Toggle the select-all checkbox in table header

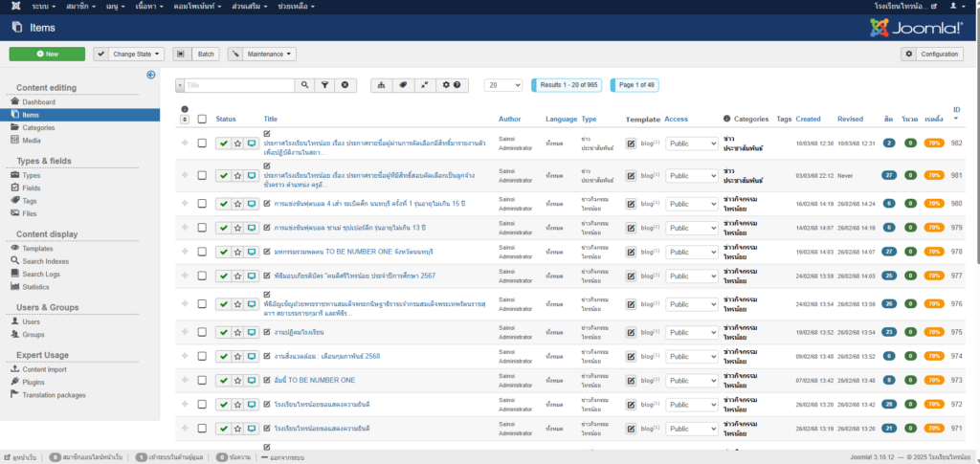[x=202, y=120]
